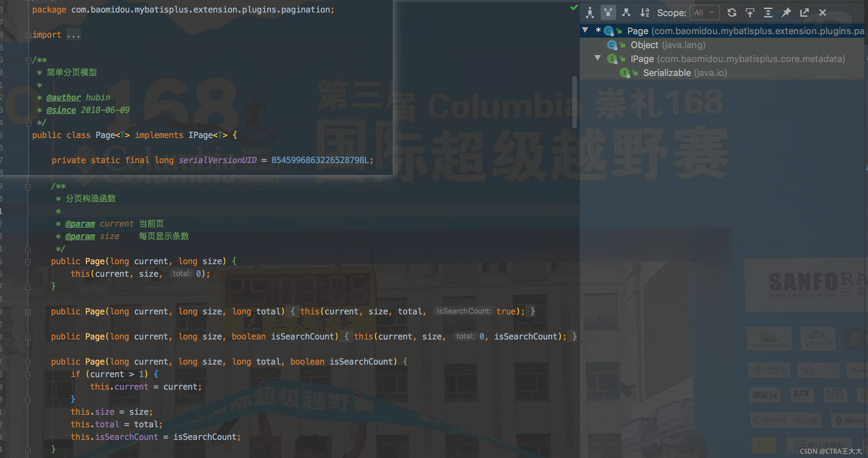Collapse the IPage interface node
Image resolution: width=868 pixels, height=458 pixels.
598,58
